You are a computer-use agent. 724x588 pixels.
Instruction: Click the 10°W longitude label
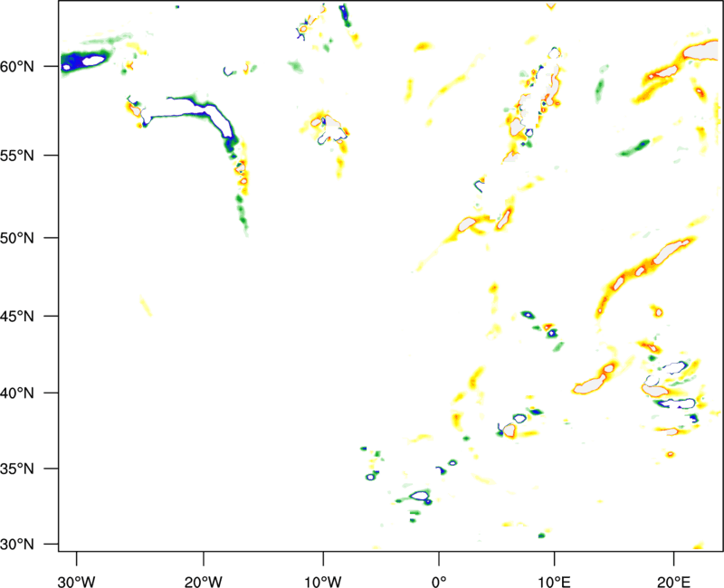[323, 582]
